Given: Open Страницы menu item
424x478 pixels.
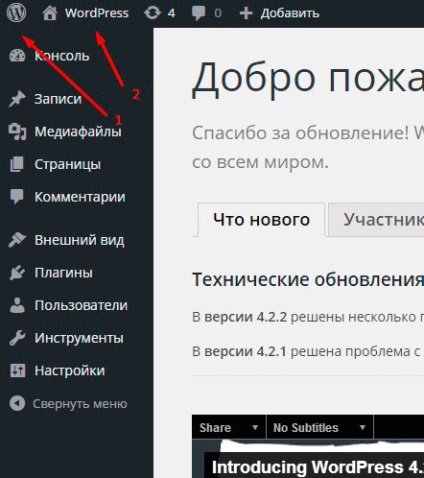Looking at the screenshot, I should click(x=68, y=164).
